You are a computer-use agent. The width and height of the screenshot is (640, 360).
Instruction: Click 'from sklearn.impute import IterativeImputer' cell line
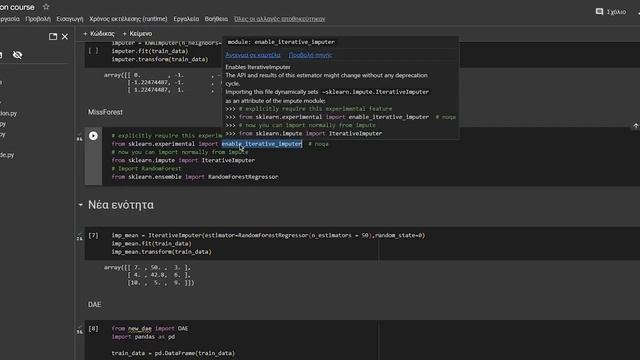coord(183,160)
